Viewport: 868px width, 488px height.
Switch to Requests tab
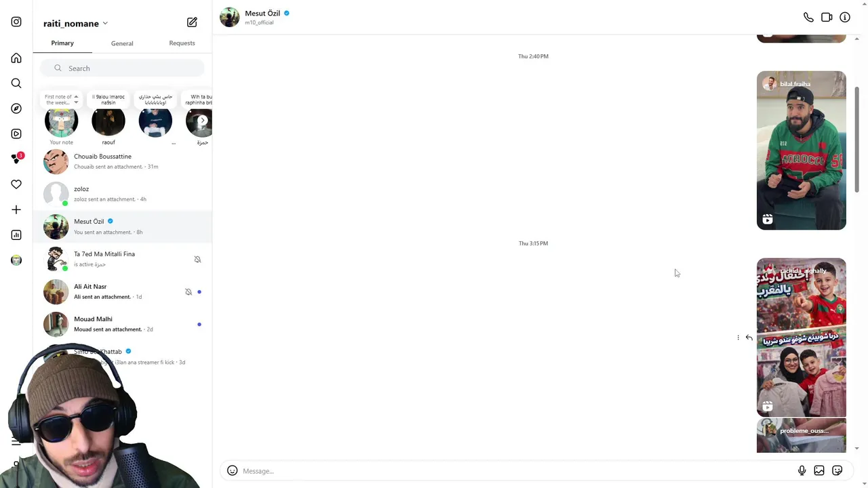click(x=182, y=43)
